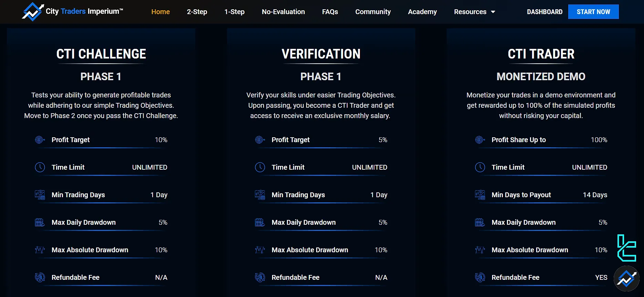Click the Verification description paragraph
644x297 pixels.
(321, 105)
